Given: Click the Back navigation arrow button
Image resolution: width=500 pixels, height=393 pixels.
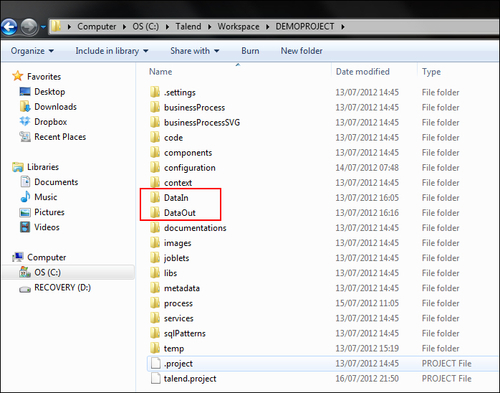Looking at the screenshot, I should 9,27.
